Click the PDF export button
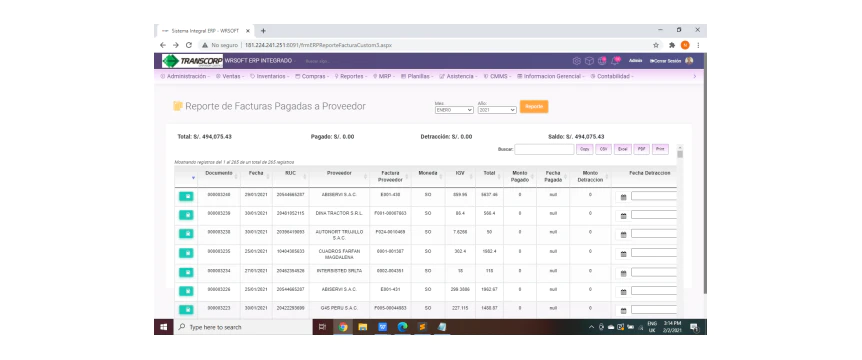Screen dimensions: 862x360 click(x=642, y=149)
